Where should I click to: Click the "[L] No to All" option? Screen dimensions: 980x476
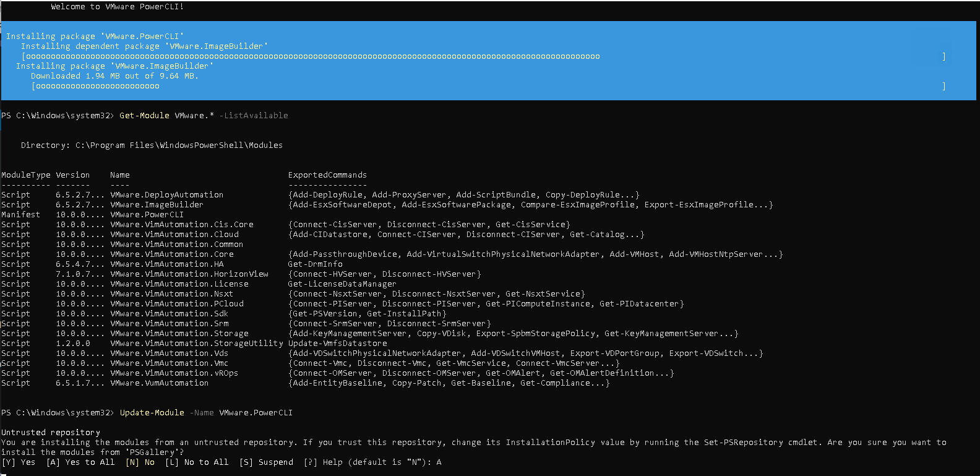click(196, 462)
